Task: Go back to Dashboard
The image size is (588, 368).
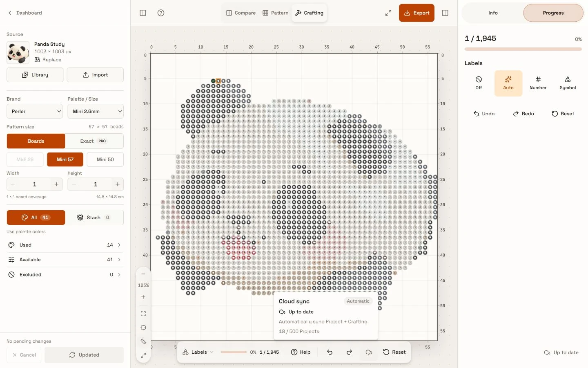Action: pos(25,13)
